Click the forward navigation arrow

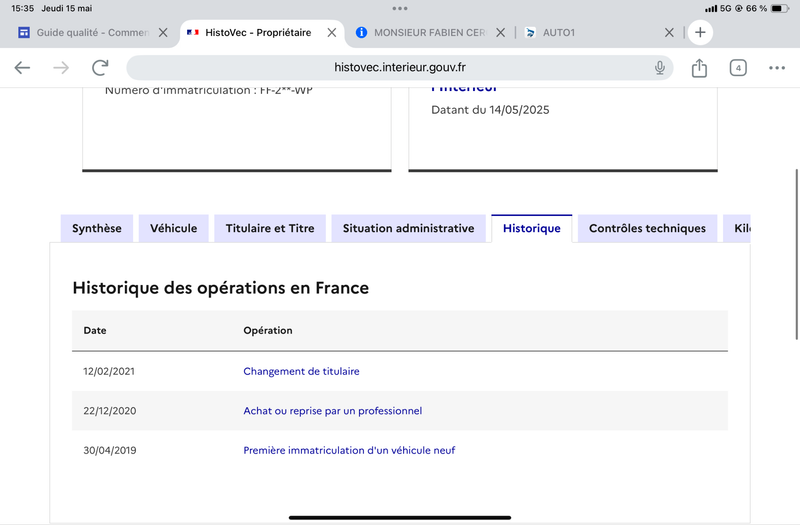tap(61, 67)
